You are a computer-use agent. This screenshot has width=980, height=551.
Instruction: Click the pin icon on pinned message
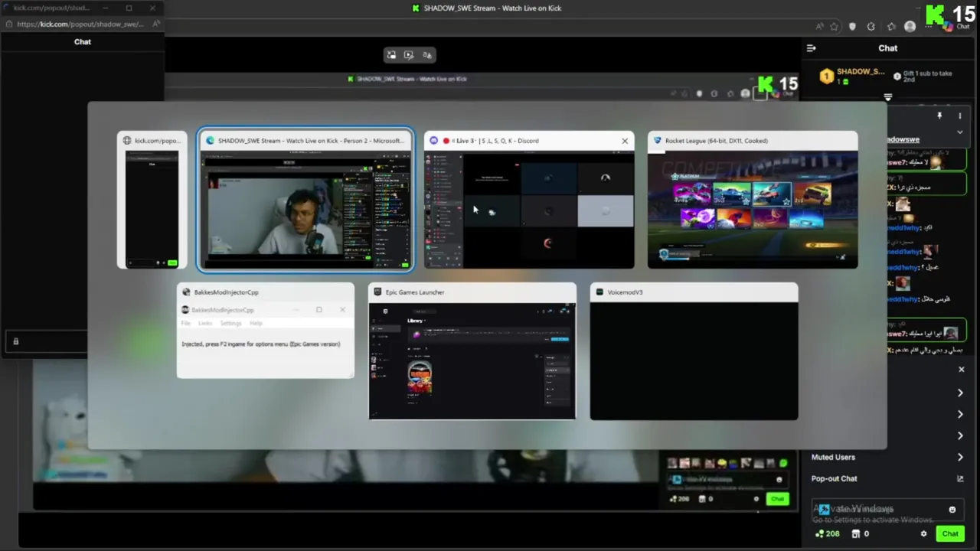[x=939, y=116]
